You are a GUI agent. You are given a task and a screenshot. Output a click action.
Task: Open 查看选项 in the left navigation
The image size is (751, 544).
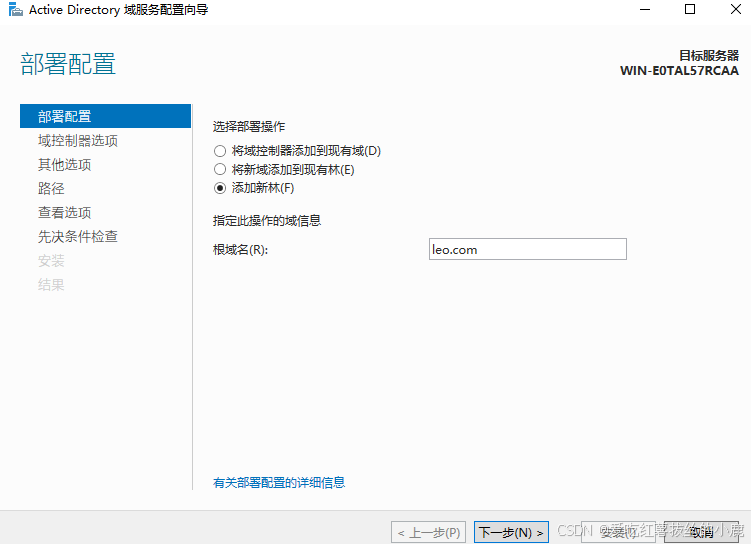tap(65, 213)
